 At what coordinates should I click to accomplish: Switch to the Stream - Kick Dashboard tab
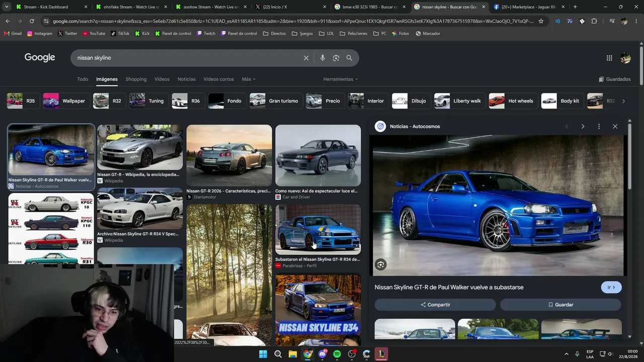51,7
